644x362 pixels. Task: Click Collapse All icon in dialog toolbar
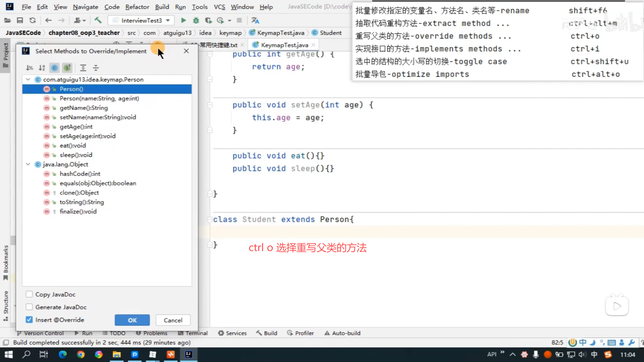(96, 68)
